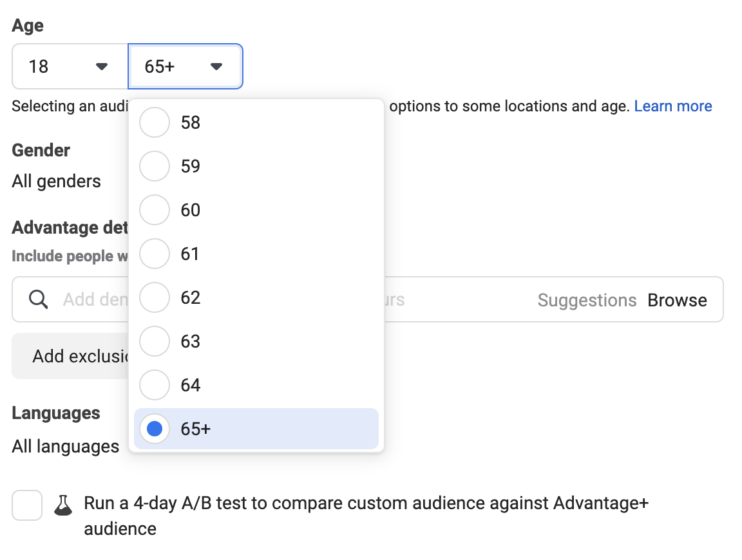Select the 65+ age radio button
This screenshot has width=742, height=560.
[154, 428]
